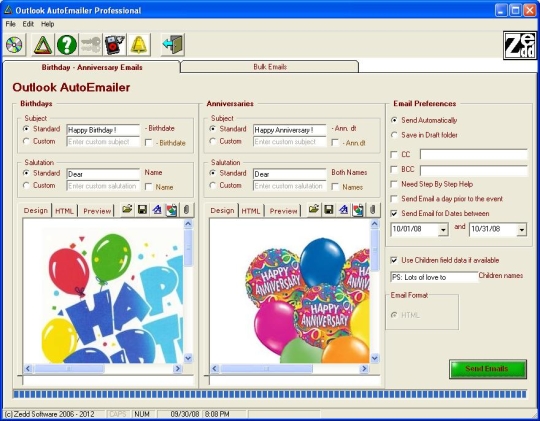Click the keys registration toolbar icon

91,45
